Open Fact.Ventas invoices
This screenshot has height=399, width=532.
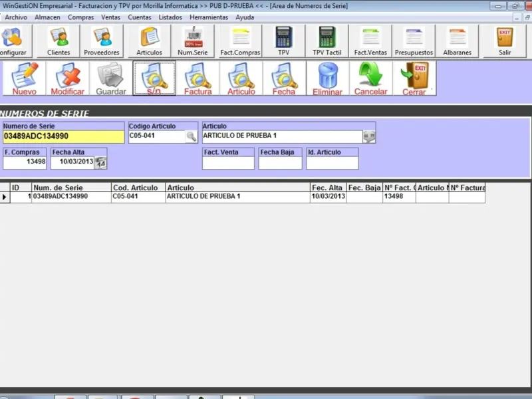point(370,41)
